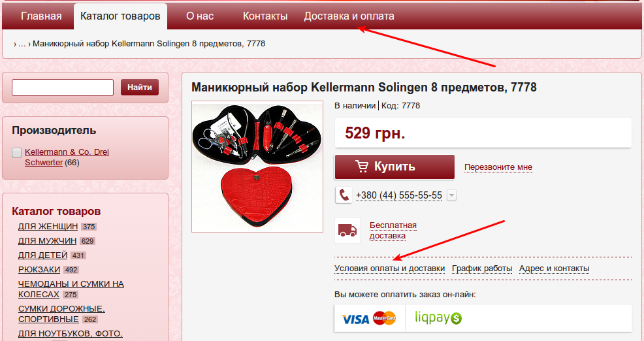Image resolution: width=644 pixels, height=341 pixels.
Task: Click the Перезвоните мне link
Action: [x=498, y=167]
